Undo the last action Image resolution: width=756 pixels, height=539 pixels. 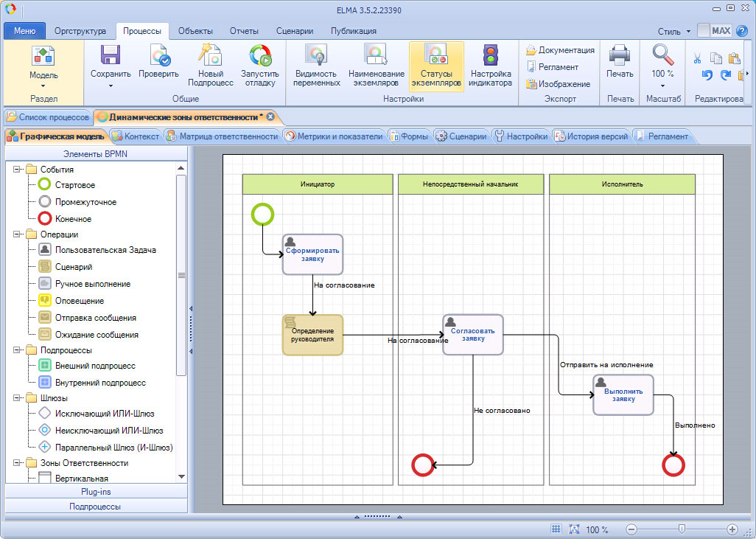(707, 75)
